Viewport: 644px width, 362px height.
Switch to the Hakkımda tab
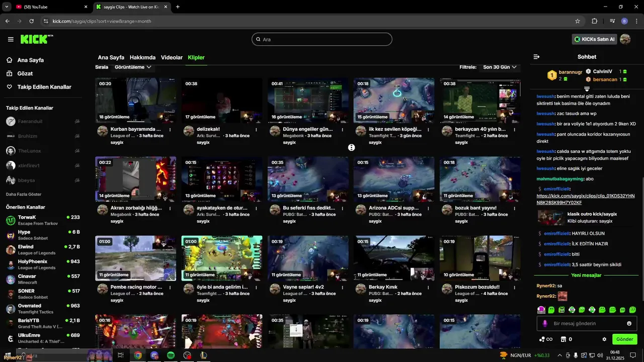[142, 57]
